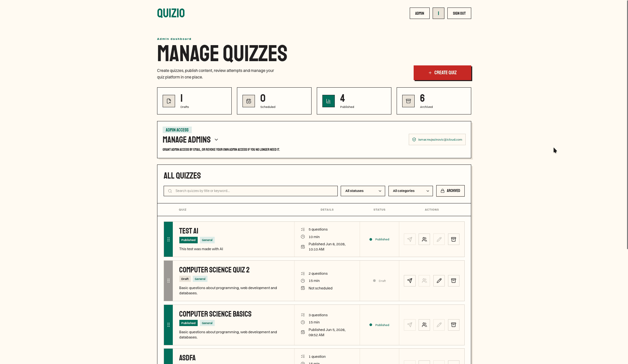Viewport: 628px width, 364px height.
Task: Click the search magnifier icon
Action: (170, 191)
